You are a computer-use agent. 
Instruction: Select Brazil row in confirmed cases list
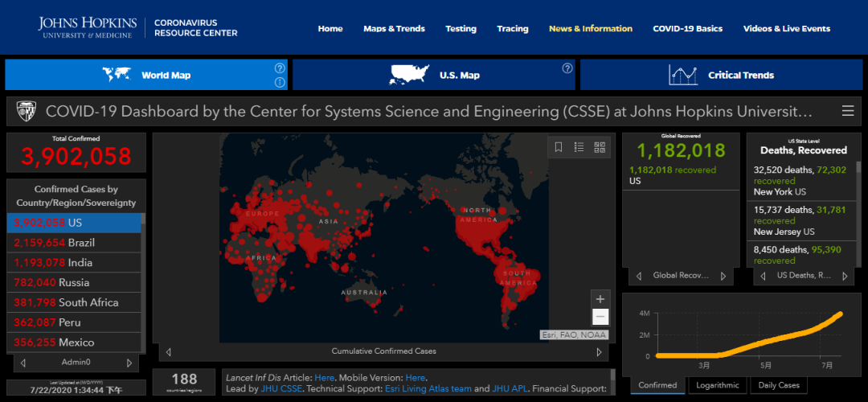click(74, 243)
